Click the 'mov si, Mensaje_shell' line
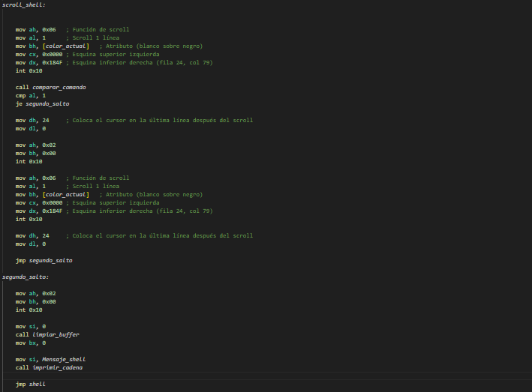This screenshot has height=392, width=532. (50, 359)
